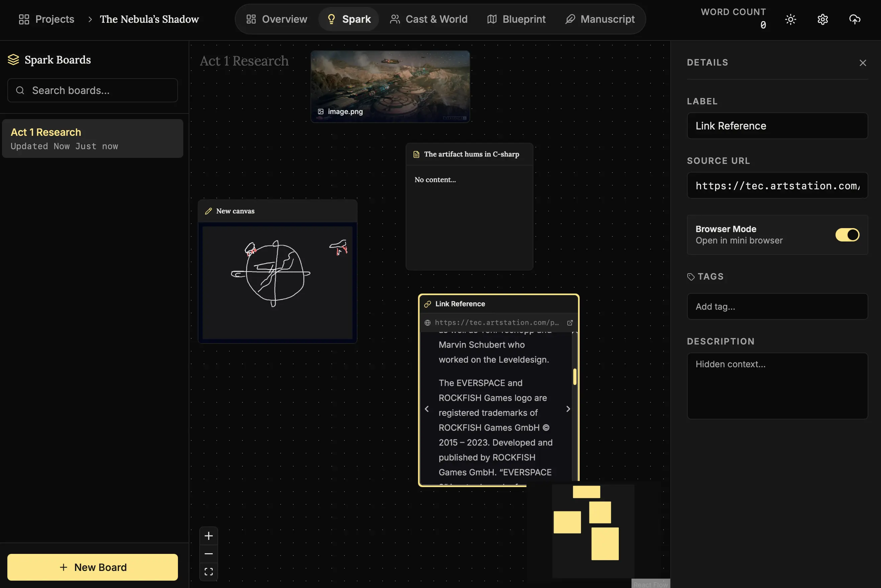Zoom in on the canvas
The width and height of the screenshot is (881, 588).
coord(208,536)
